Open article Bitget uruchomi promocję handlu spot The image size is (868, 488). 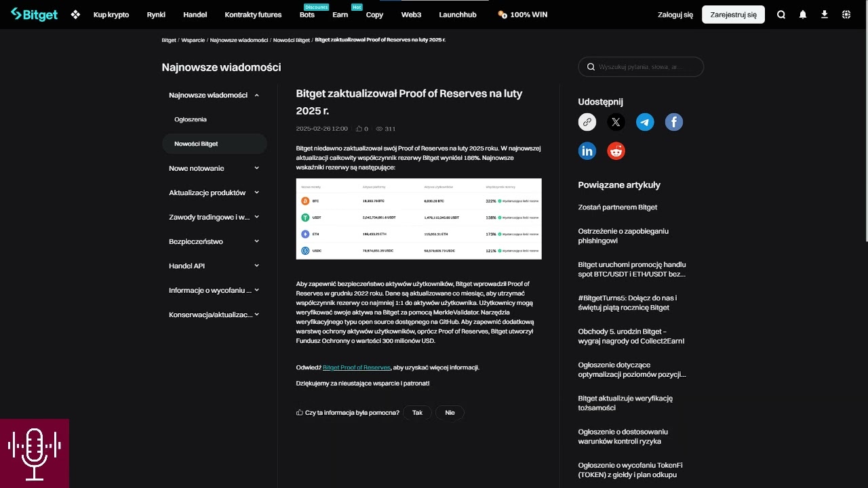(632, 269)
